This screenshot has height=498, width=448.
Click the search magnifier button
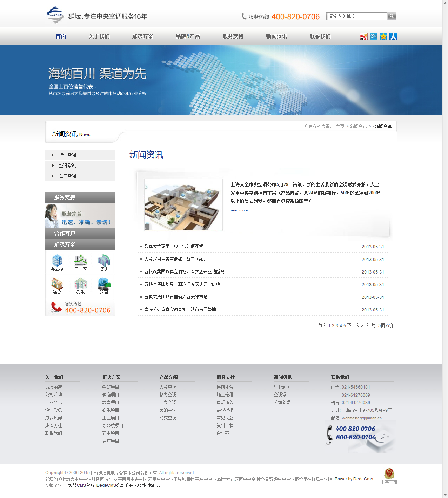(x=392, y=16)
